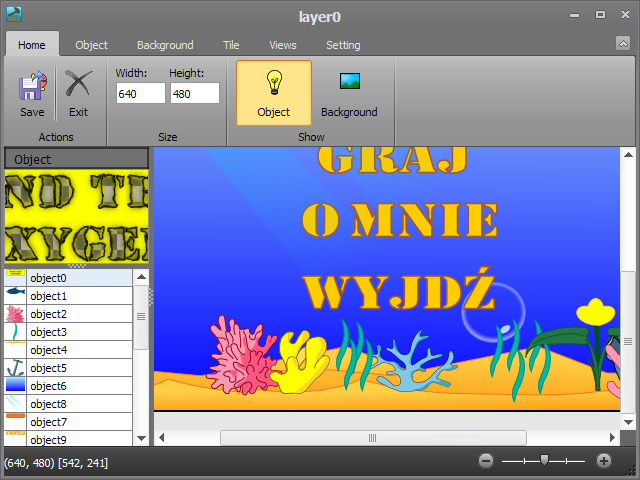640x480 pixels.
Task: Click the zoom in plus icon
Action: 604,461
